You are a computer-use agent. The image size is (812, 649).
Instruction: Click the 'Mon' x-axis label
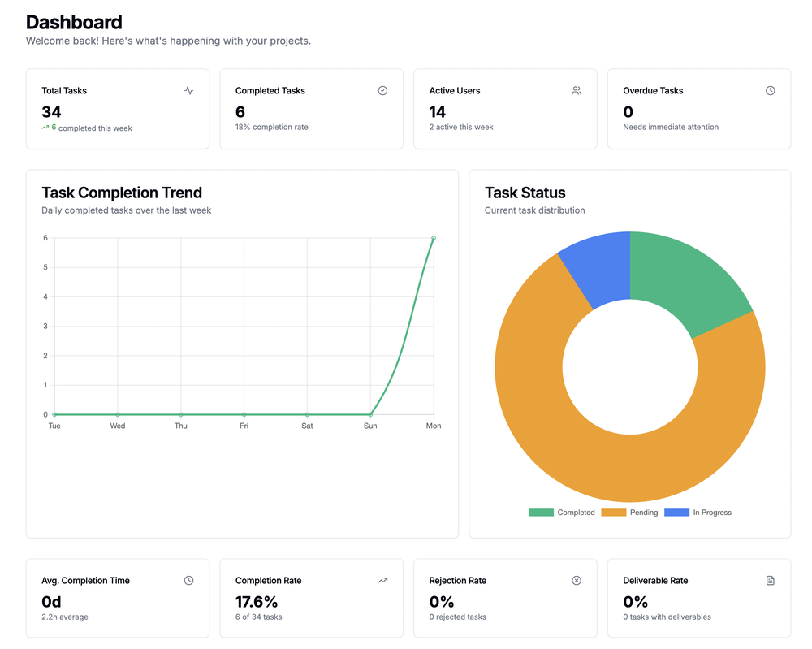pos(434,426)
